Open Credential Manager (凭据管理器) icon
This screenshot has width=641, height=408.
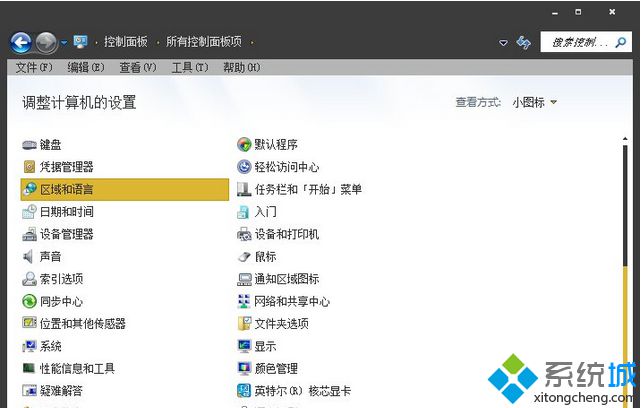pyautogui.click(x=29, y=167)
